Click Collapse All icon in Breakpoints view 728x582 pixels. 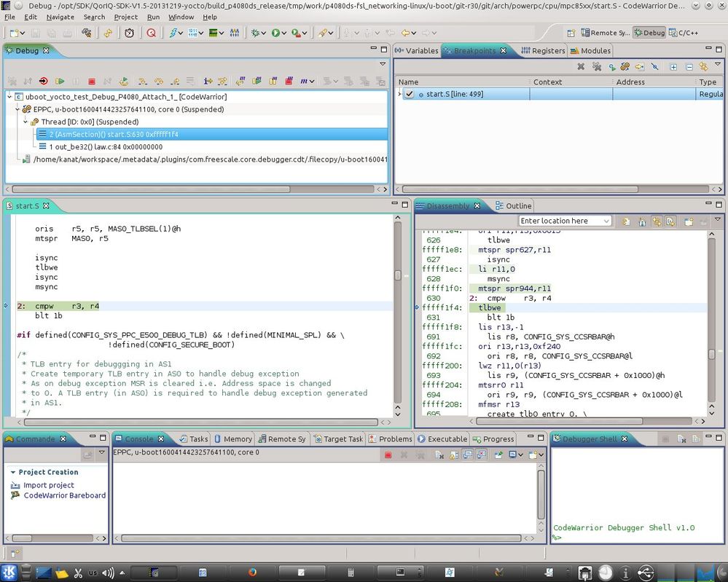689,67
